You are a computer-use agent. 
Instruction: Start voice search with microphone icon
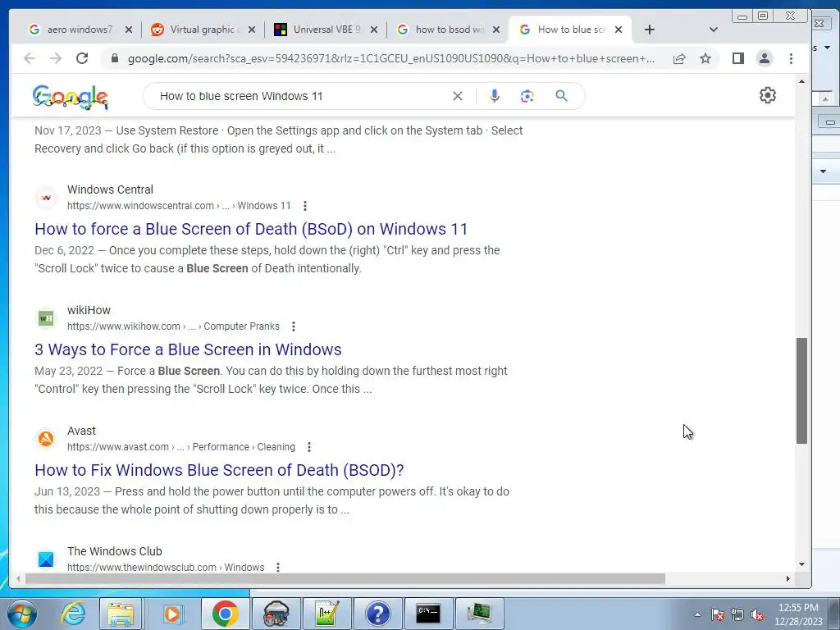[495, 96]
